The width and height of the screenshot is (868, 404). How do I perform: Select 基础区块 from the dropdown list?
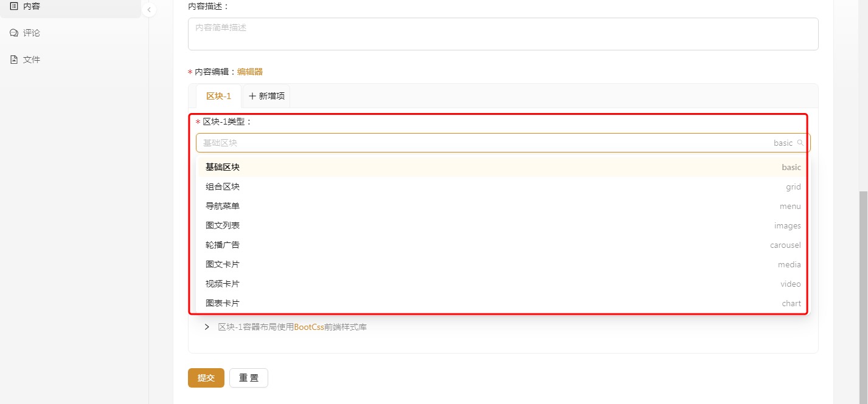223,167
